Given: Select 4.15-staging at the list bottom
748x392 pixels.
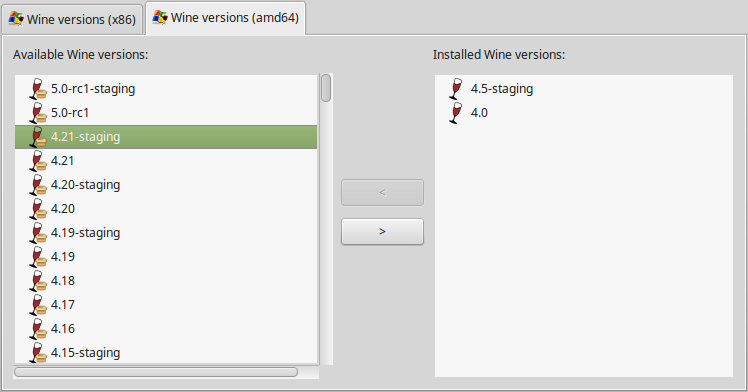Looking at the screenshot, I should point(166,352).
